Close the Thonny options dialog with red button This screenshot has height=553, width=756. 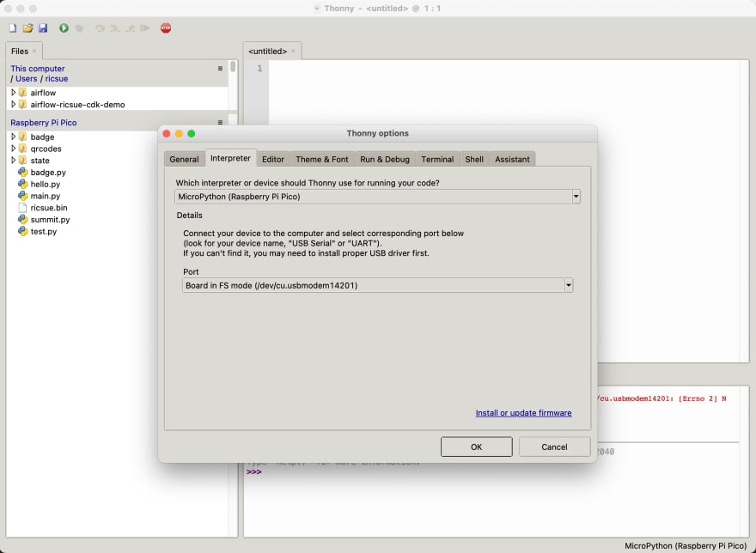tap(167, 134)
